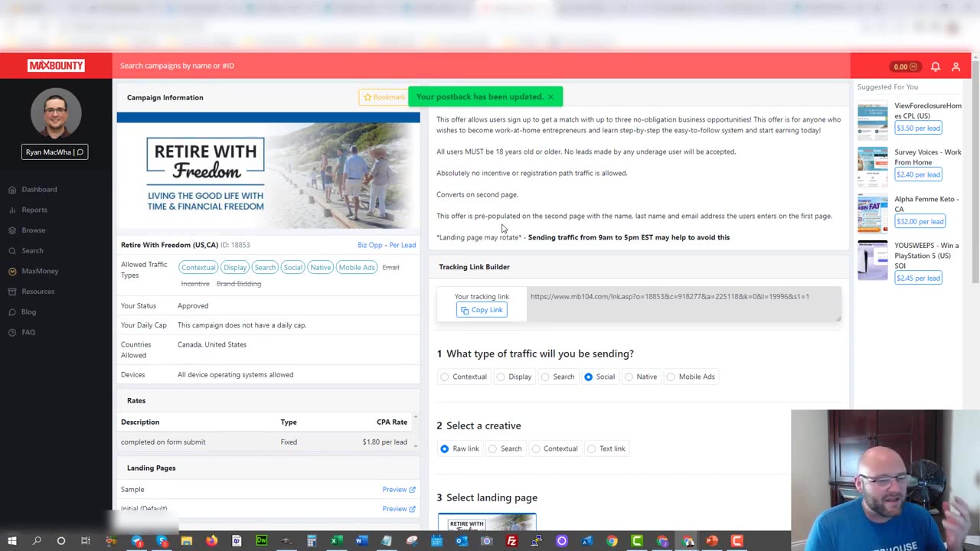The height and width of the screenshot is (551, 980).
Task: Click the Biz Opp category link
Action: tap(370, 245)
